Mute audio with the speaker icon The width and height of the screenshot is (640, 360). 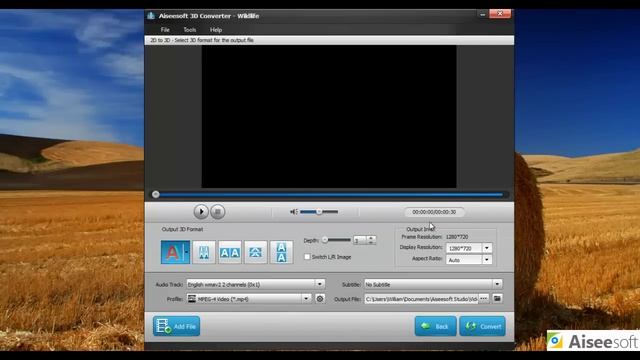click(293, 212)
